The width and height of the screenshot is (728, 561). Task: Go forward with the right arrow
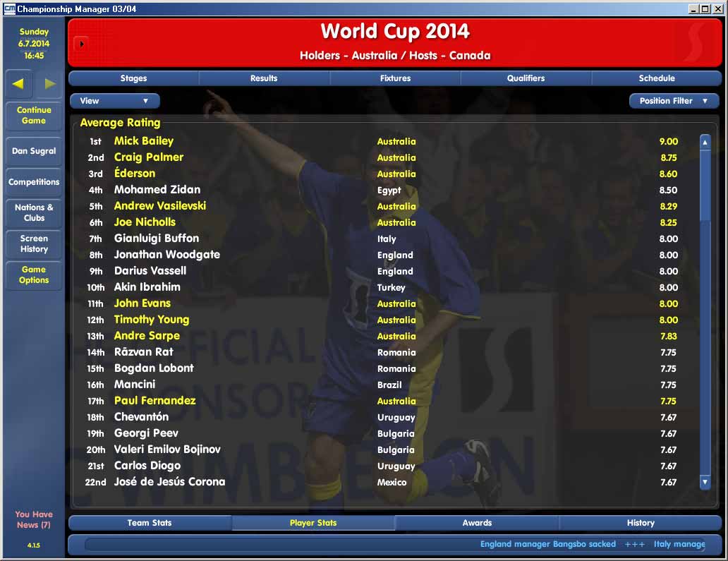click(x=49, y=83)
